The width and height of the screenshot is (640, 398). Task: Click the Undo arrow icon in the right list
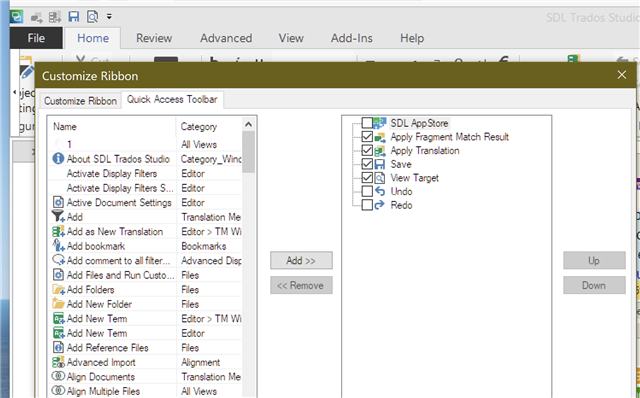(380, 191)
